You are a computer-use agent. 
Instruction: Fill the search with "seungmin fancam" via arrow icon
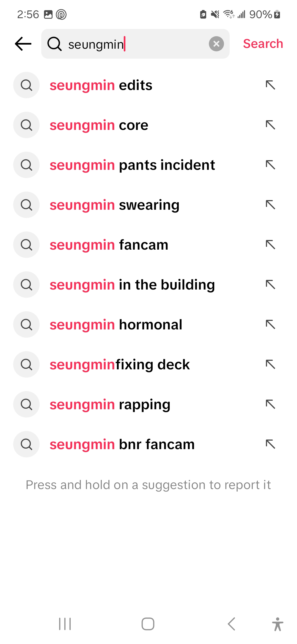271,245
